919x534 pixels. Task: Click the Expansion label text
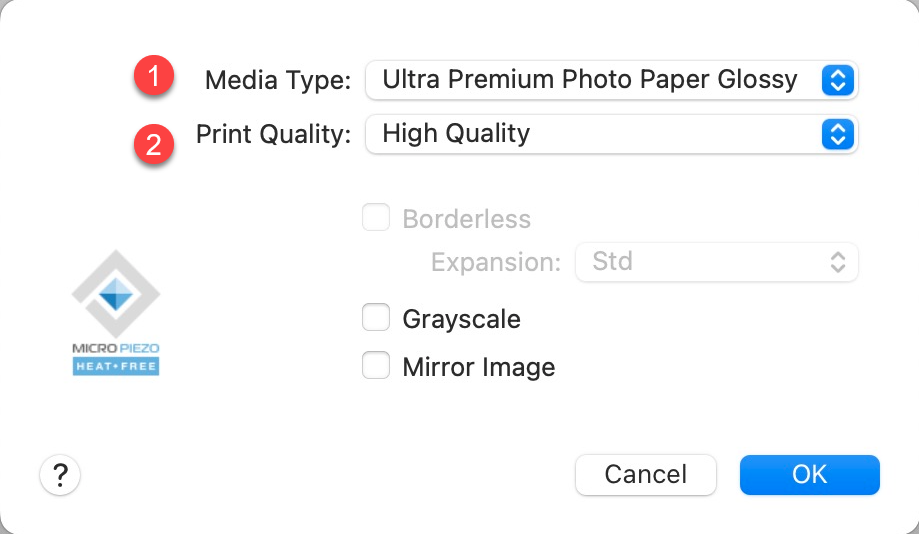[x=496, y=263]
